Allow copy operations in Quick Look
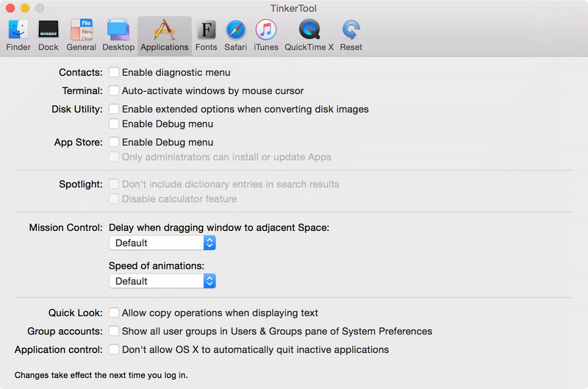588x389 pixels. coord(114,313)
